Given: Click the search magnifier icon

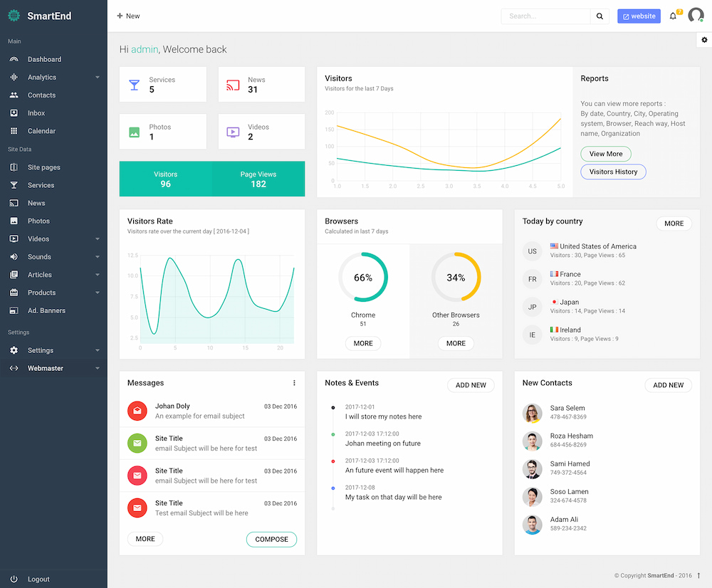Looking at the screenshot, I should (x=600, y=16).
